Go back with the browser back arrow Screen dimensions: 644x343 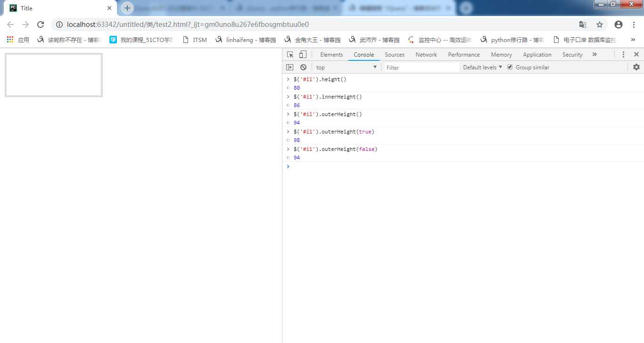[x=10, y=25]
